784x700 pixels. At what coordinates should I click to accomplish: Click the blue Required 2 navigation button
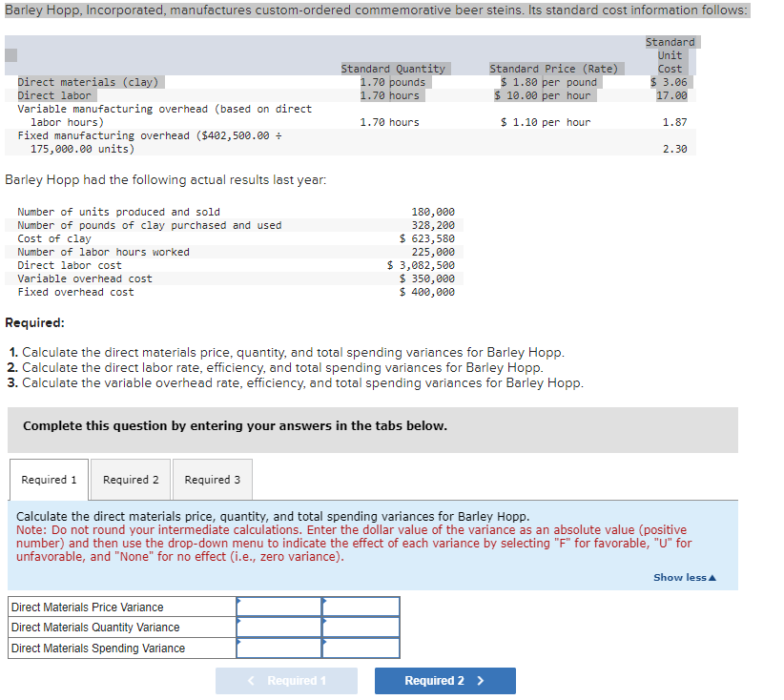pos(444,681)
